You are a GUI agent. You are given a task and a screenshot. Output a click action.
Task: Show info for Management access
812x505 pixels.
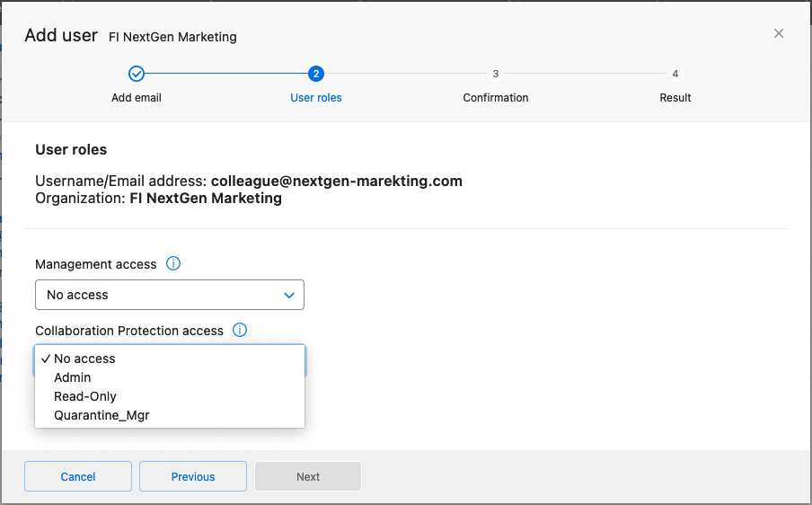pos(173,264)
